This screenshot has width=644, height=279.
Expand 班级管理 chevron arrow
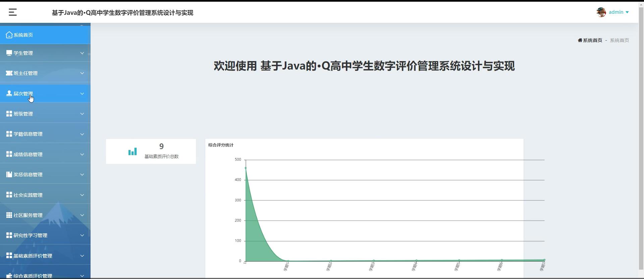click(82, 114)
